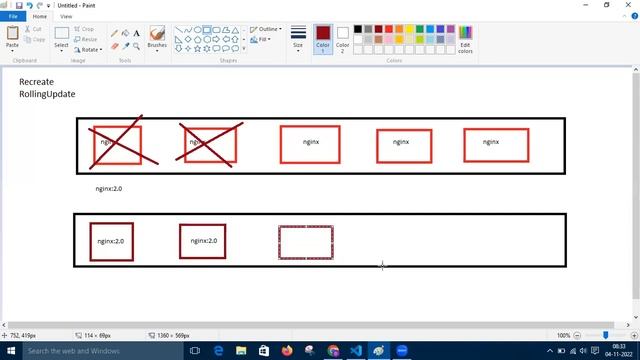Select the Text tool
Screen dimensions: 640x360
pyautogui.click(x=136, y=33)
